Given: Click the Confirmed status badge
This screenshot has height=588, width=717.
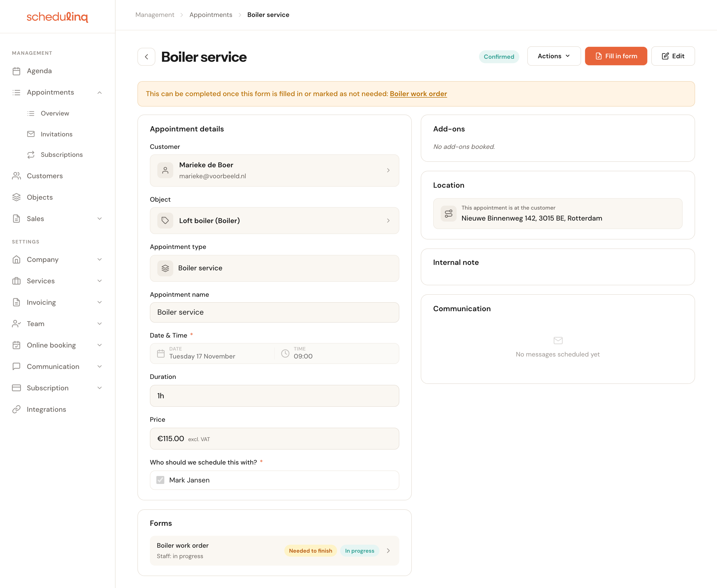Looking at the screenshot, I should tap(499, 57).
